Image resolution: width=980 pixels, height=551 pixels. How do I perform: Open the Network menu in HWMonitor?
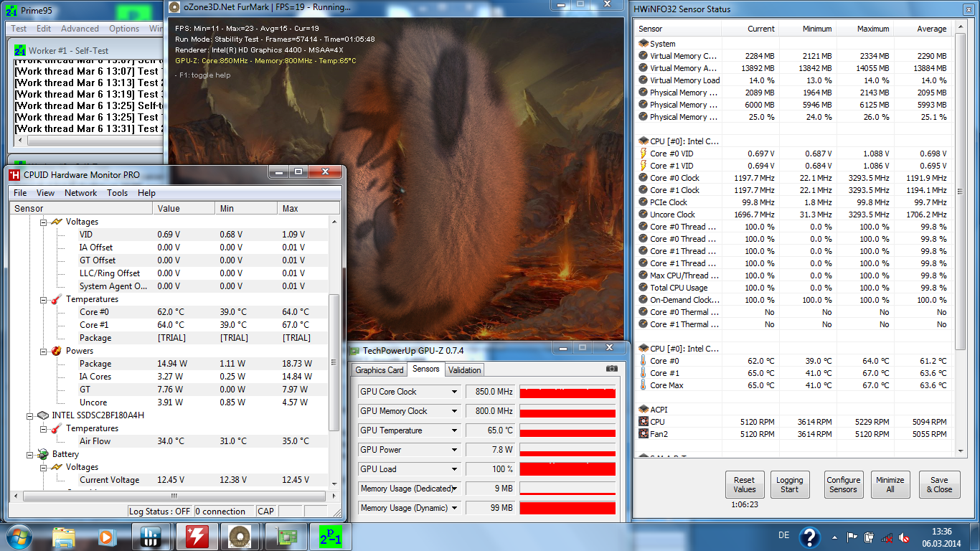point(81,193)
